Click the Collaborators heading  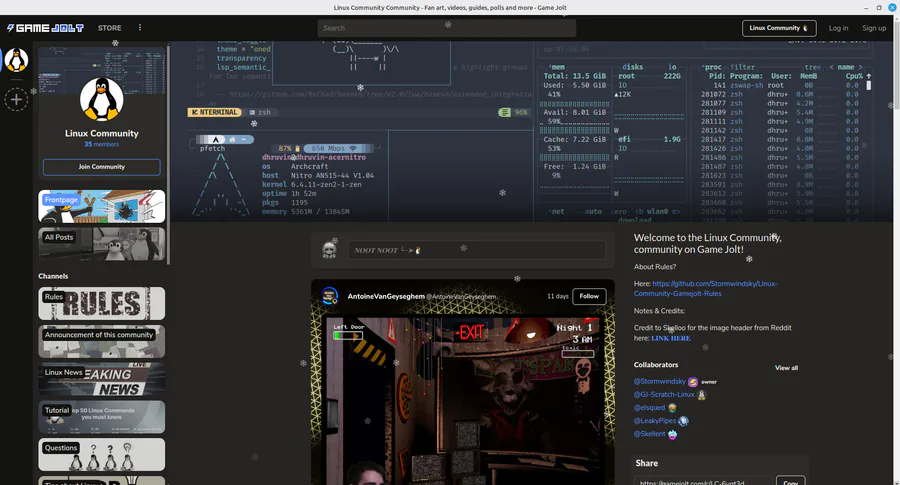(x=655, y=365)
